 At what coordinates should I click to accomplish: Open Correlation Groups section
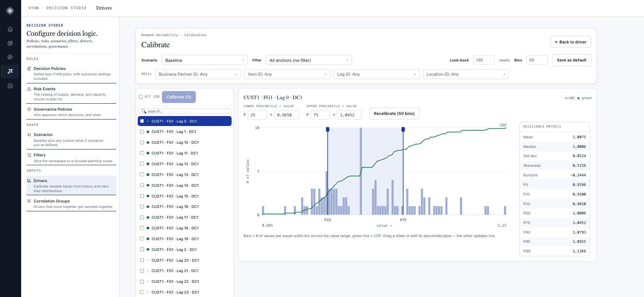71,204
